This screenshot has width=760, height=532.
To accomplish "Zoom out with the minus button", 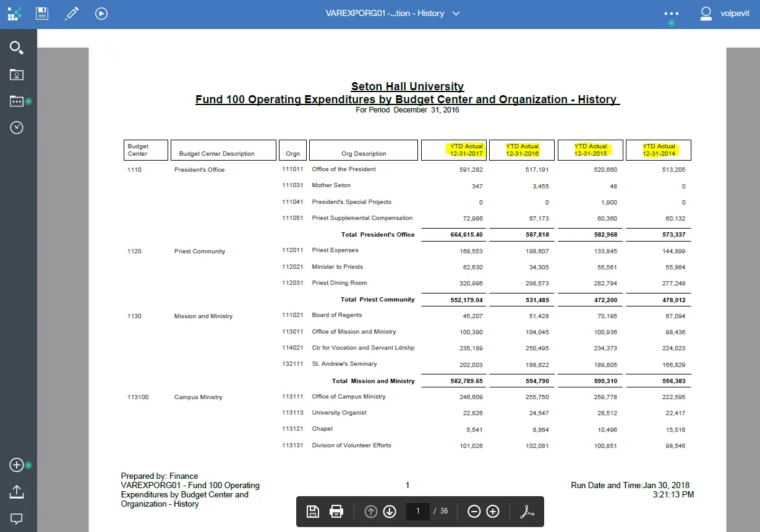I will coord(474,511).
